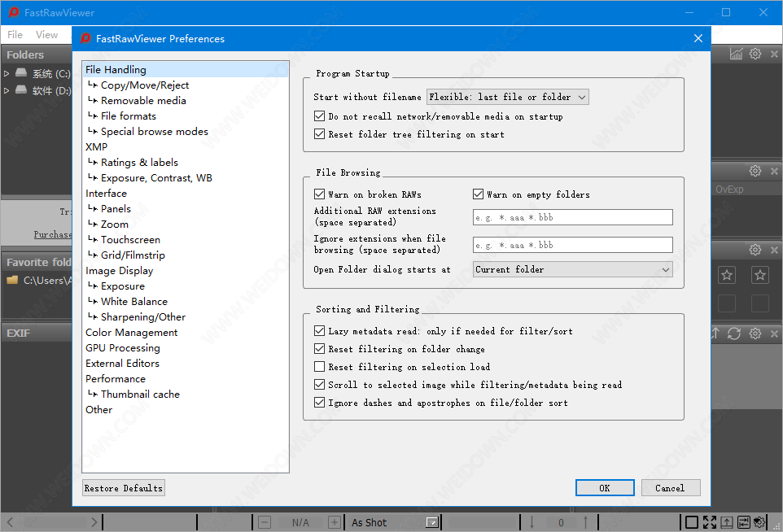Click the plus button beside the N/A value
The image size is (783, 532).
335,522
